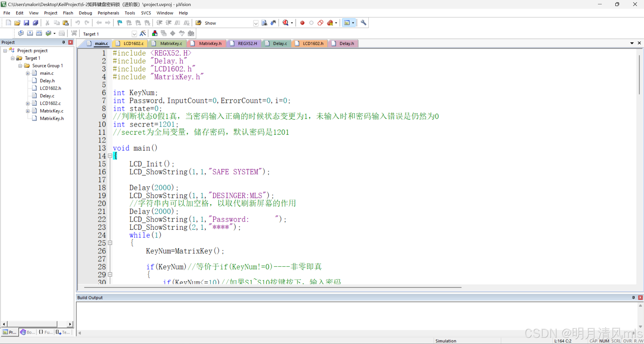Click the editor vertical scrollbar thumb
Viewport: 644px width, 344px height.
coord(639,74)
